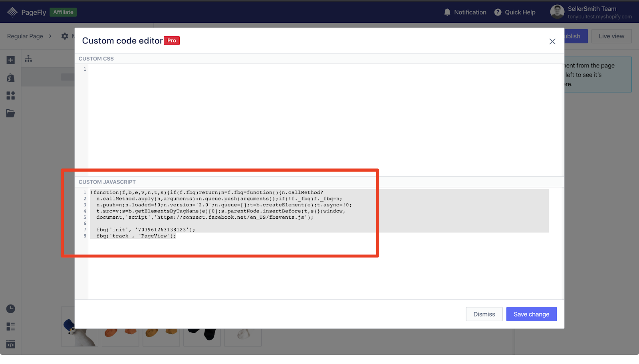Open the SellerSmith Team account menu
The image size is (639, 364).
tap(591, 12)
